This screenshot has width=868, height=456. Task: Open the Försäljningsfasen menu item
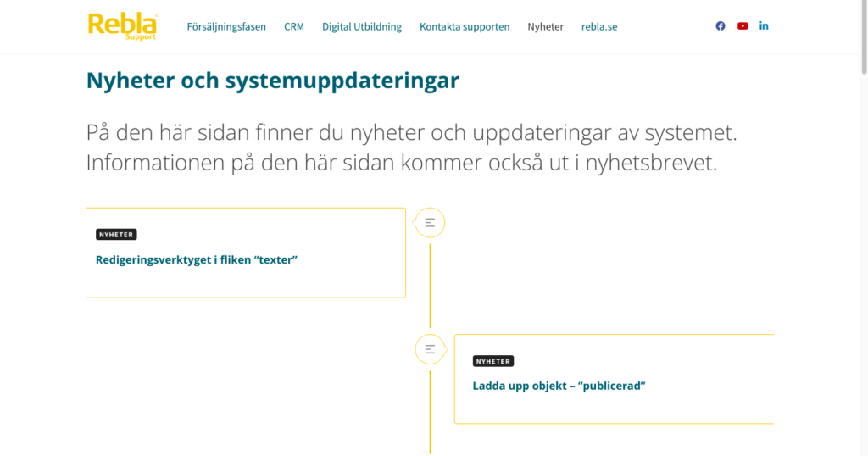(226, 26)
